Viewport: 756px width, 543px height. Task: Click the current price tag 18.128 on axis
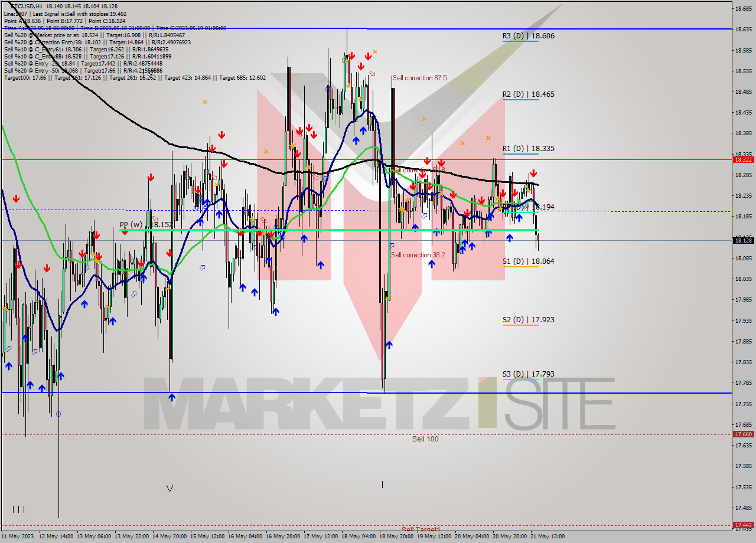[743, 240]
